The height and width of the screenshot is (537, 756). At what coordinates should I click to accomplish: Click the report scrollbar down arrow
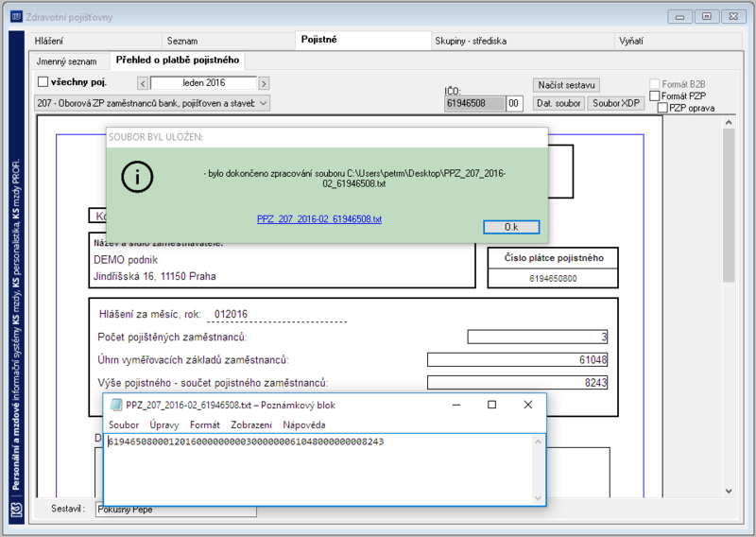(x=729, y=492)
